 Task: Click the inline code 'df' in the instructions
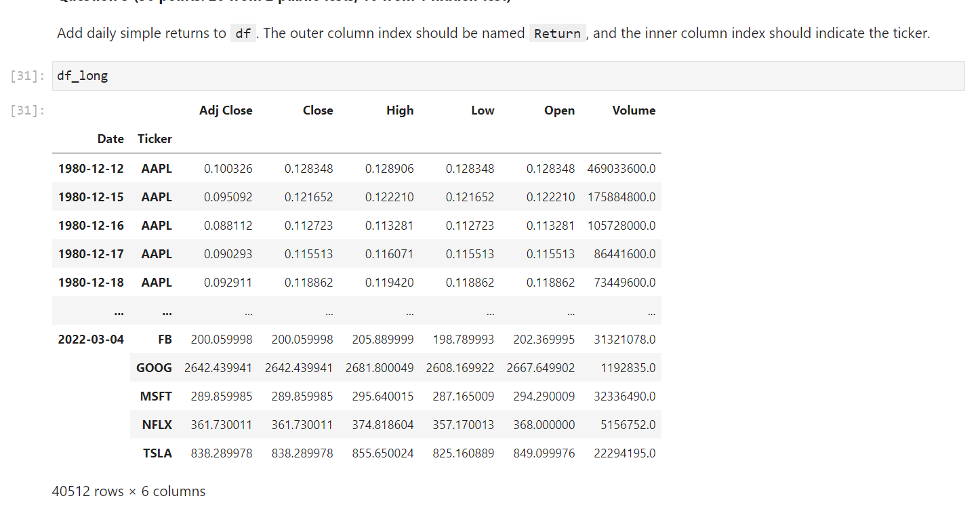tap(243, 33)
